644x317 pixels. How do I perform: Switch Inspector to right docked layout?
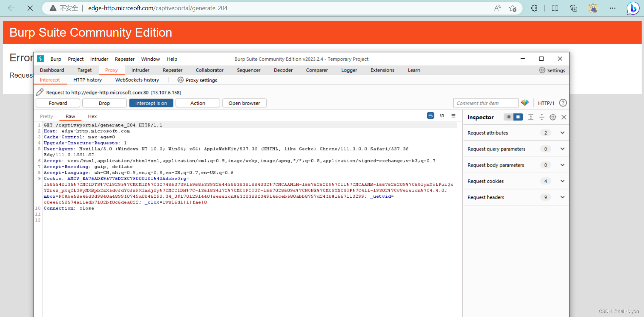[518, 117]
